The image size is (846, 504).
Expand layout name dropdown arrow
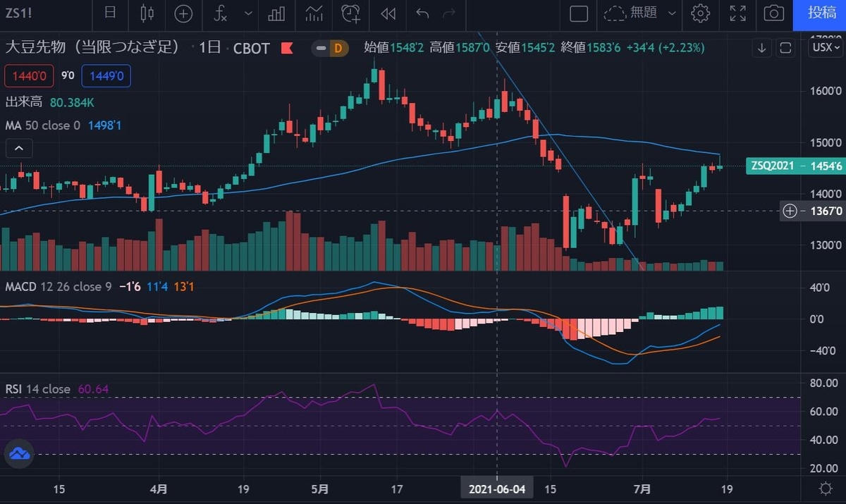672,13
